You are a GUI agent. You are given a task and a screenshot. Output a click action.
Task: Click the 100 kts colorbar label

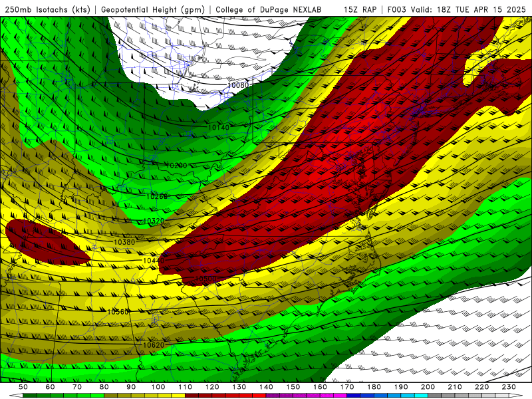pyautogui.click(x=158, y=387)
